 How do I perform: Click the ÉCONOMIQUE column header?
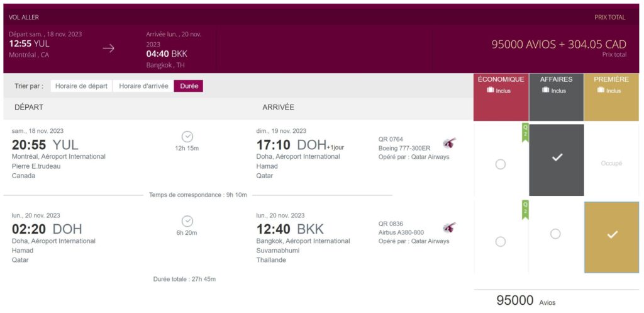[501, 79]
